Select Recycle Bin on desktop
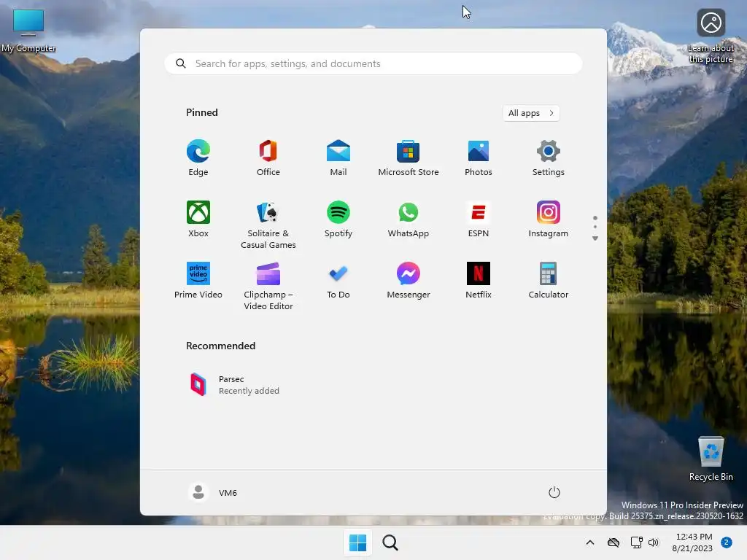Screen dimensions: 747x560 [x=711, y=459]
